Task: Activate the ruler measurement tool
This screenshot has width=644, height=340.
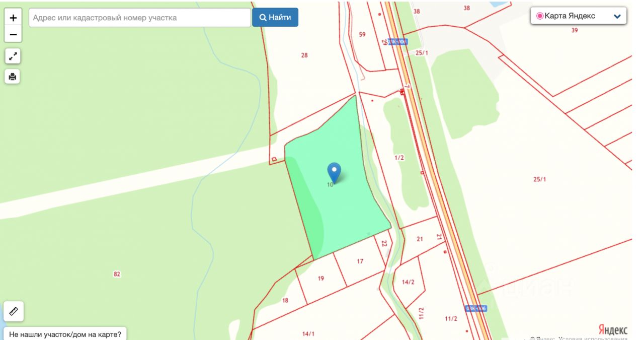Action: coord(13,311)
